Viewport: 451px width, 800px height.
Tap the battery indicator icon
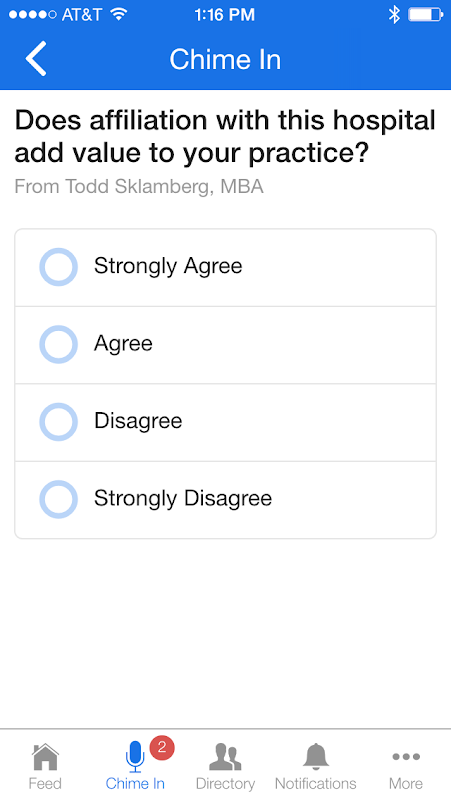click(x=425, y=14)
